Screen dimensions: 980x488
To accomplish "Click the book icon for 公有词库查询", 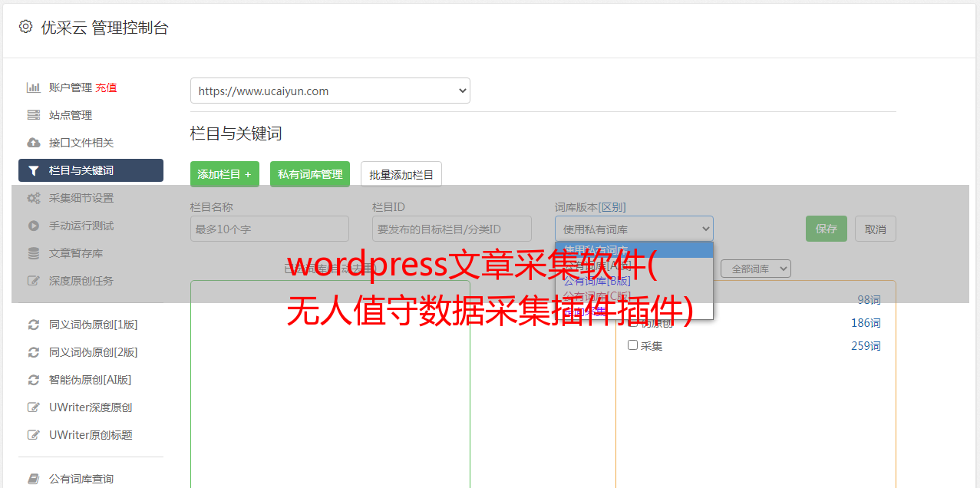I will coord(34,479).
